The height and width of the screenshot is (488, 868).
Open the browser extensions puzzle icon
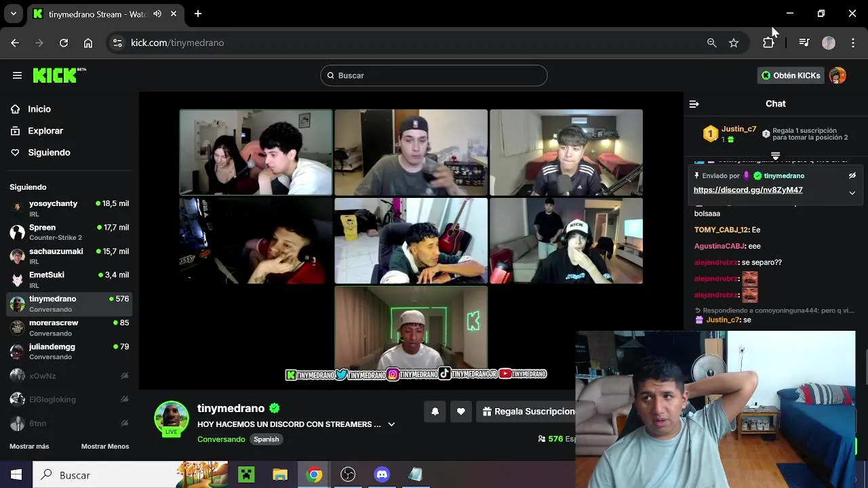coord(768,43)
